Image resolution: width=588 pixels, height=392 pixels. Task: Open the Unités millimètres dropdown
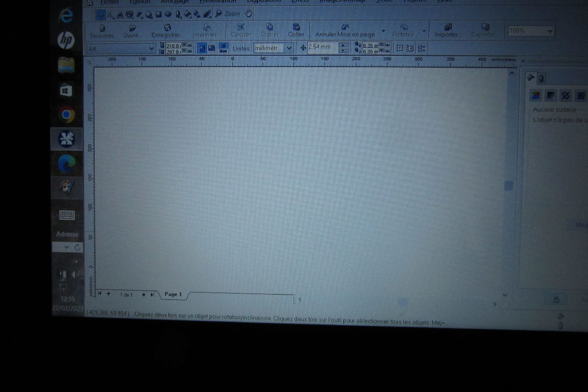289,48
